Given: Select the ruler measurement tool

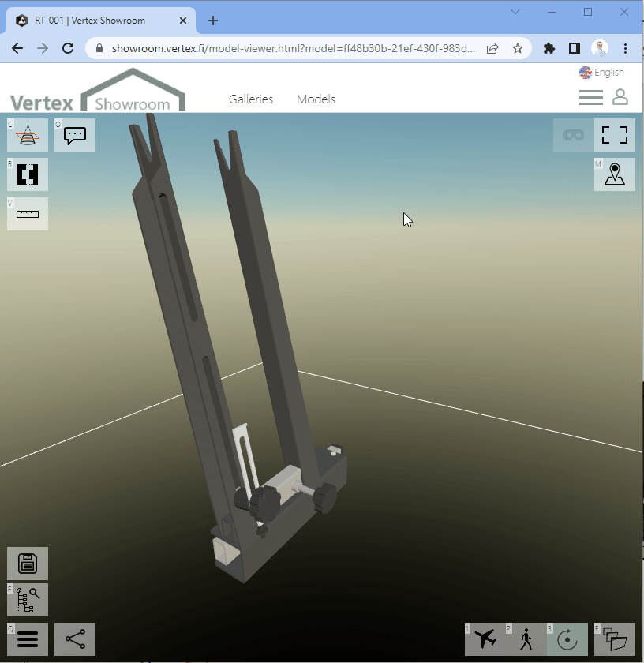Looking at the screenshot, I should (x=28, y=214).
